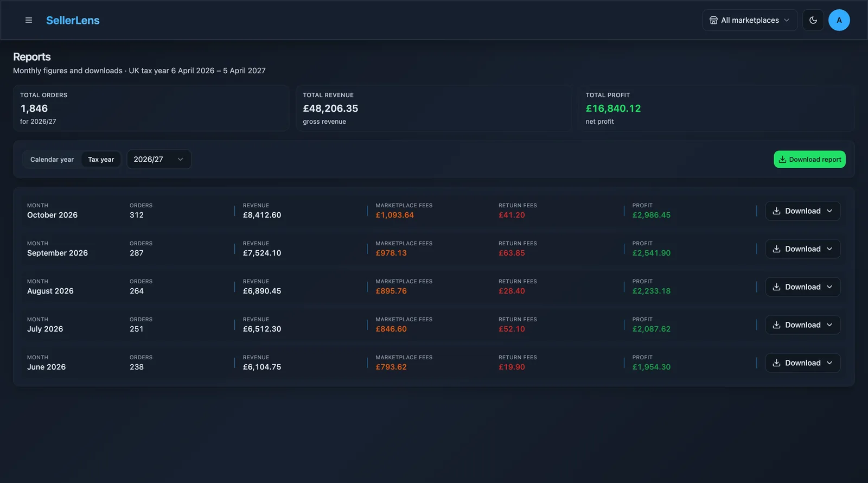This screenshot has width=868, height=483.
Task: Click October revenue £8,412.60
Action: click(x=262, y=215)
